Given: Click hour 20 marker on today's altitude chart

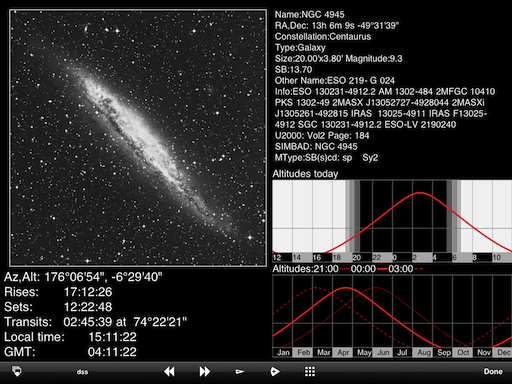Looking at the screenshot, I should (x=357, y=257).
